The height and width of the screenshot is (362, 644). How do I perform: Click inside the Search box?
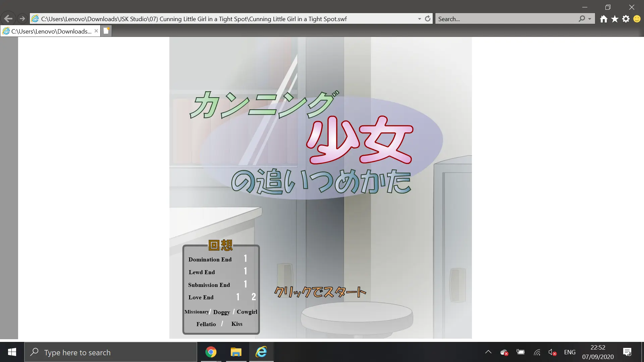(506, 19)
